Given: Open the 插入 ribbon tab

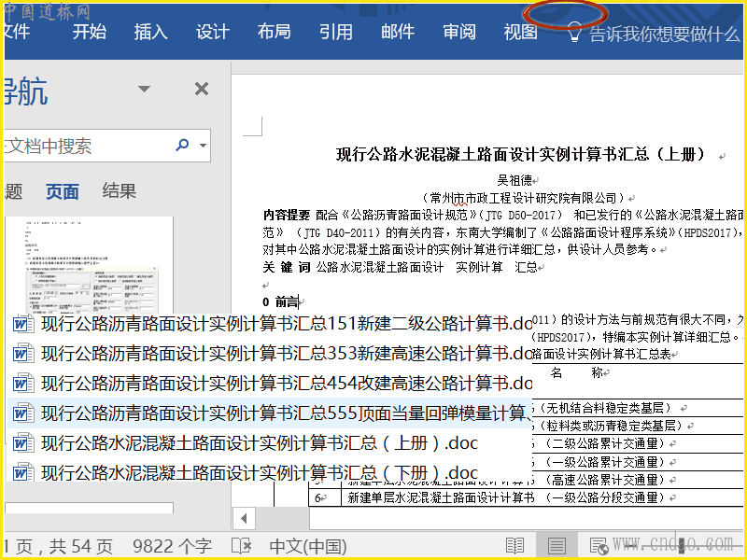Looking at the screenshot, I should (150, 32).
